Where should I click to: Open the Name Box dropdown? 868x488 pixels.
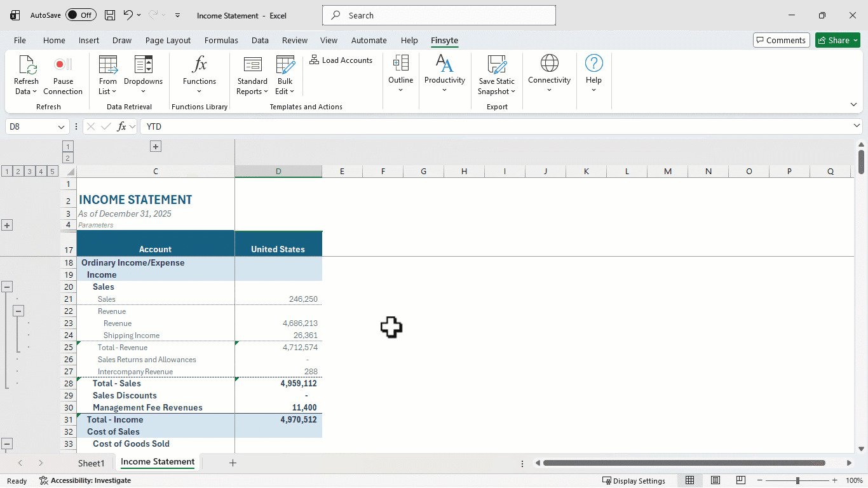pyautogui.click(x=62, y=127)
